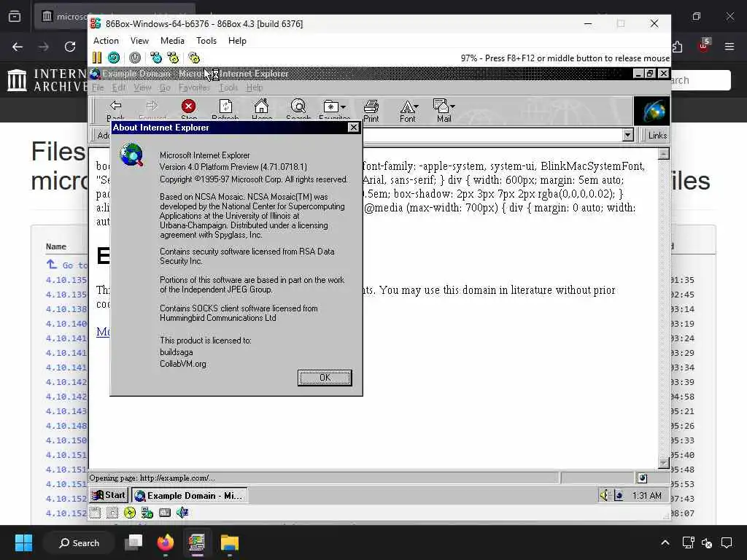Click Firefox back arrow icon
Viewport: 747px width, 560px height.
click(x=18, y=47)
